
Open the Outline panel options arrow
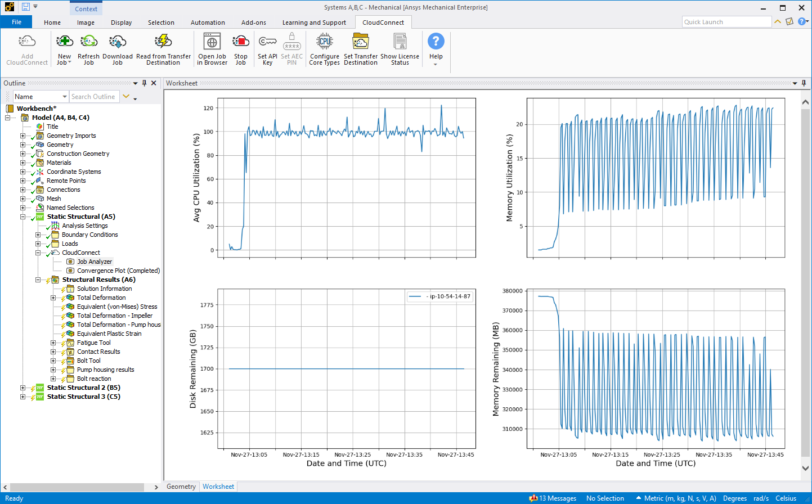pyautogui.click(x=135, y=83)
